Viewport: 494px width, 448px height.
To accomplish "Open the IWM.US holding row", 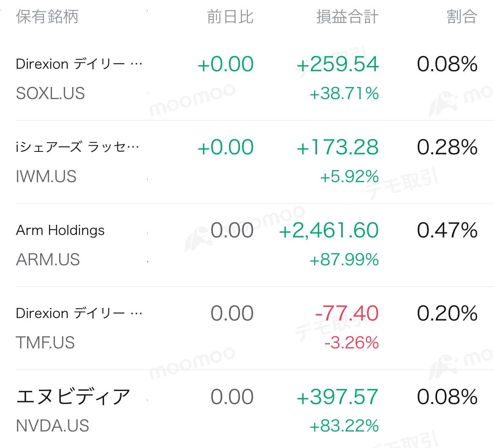I will pos(247,162).
